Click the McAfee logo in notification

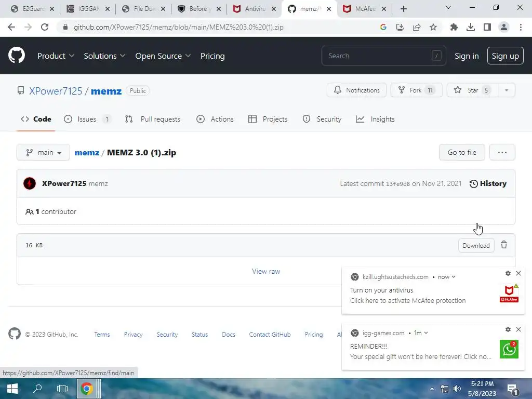click(x=509, y=293)
